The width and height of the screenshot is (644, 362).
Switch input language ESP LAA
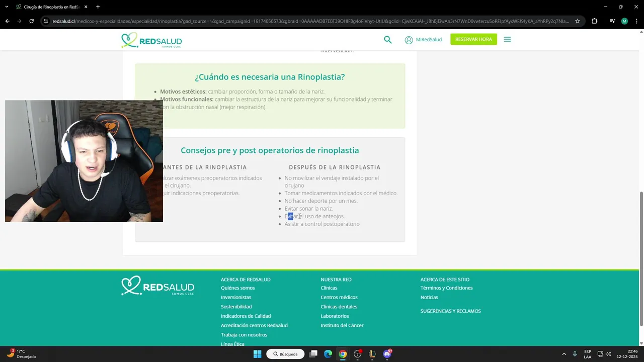[x=588, y=354]
